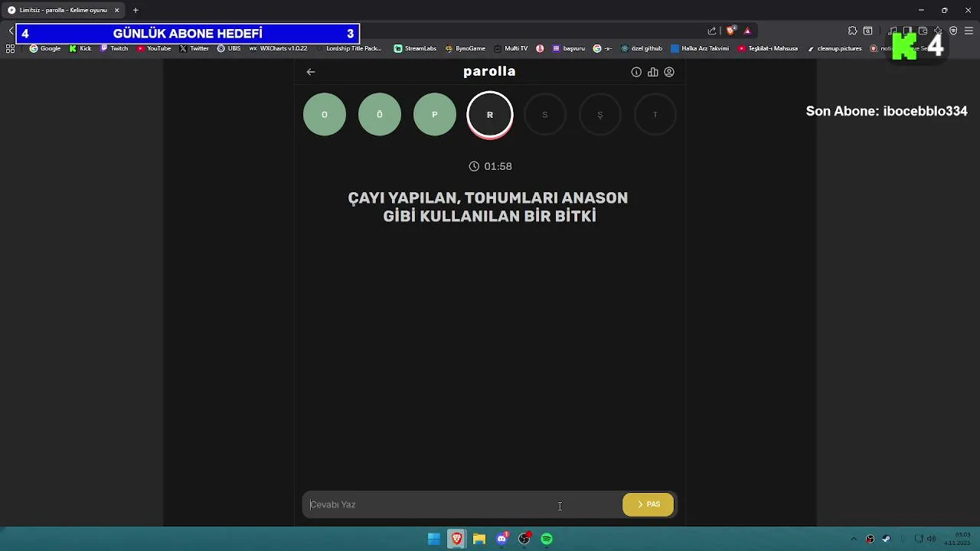Screen dimensions: 980x551
Task: Open the Steam tray icon
Action: tap(886, 539)
